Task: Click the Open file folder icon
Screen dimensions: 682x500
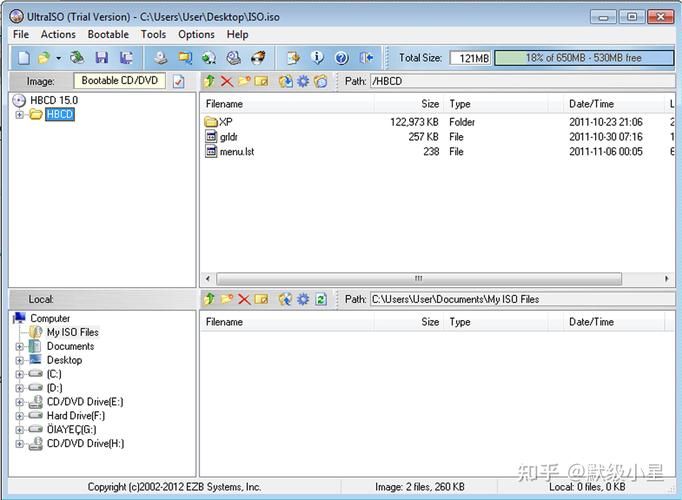Action: 44,57
